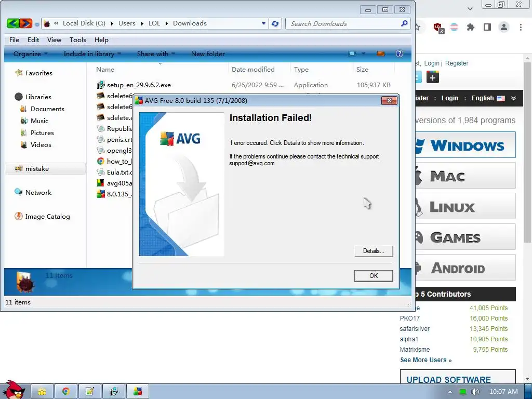Open Chrome from the taskbar
This screenshot has width=532, height=399.
66,392
